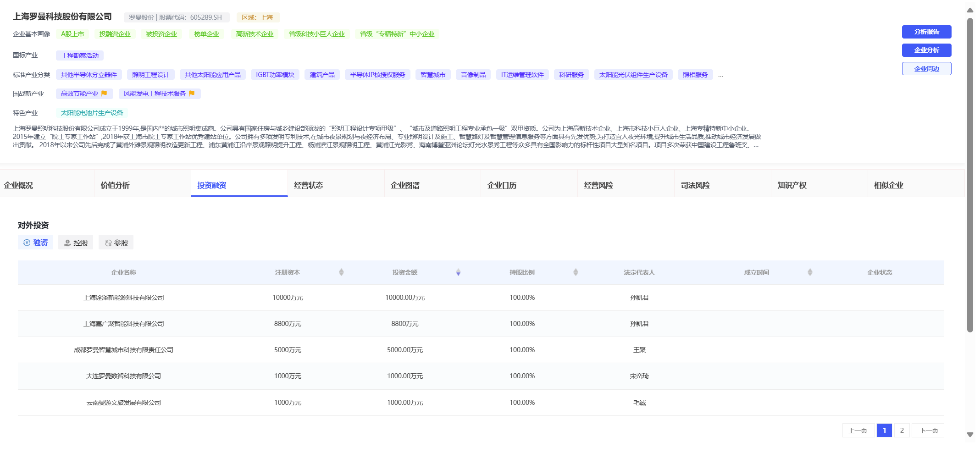Click 下一页 pagination button
This screenshot has height=453, width=980.
(928, 430)
